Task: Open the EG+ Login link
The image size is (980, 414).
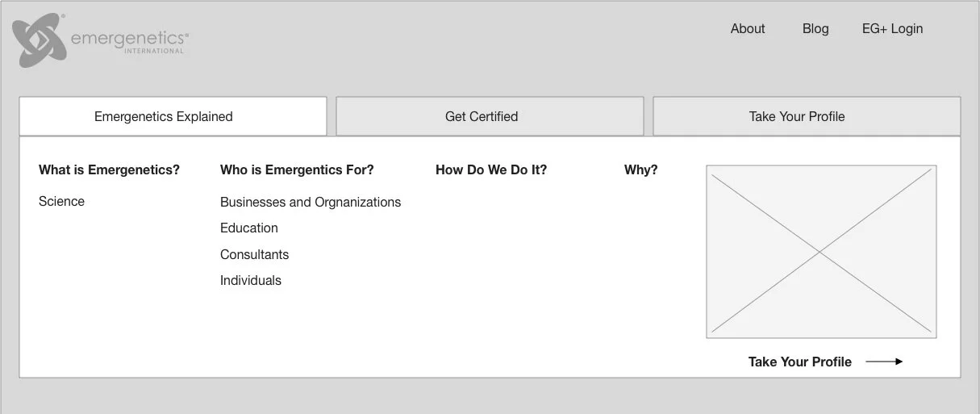Action: pyautogui.click(x=892, y=29)
